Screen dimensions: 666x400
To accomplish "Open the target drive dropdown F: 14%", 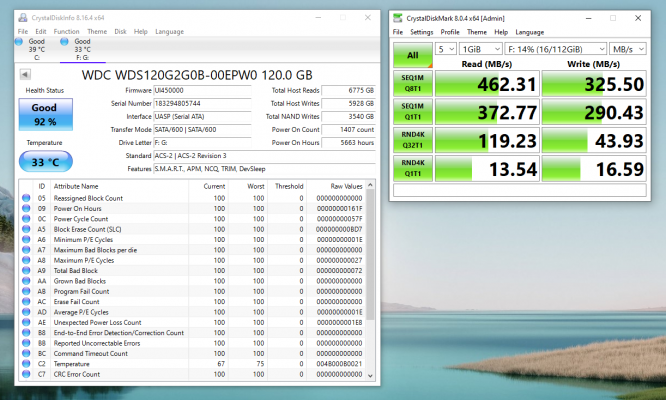I will pos(556,49).
